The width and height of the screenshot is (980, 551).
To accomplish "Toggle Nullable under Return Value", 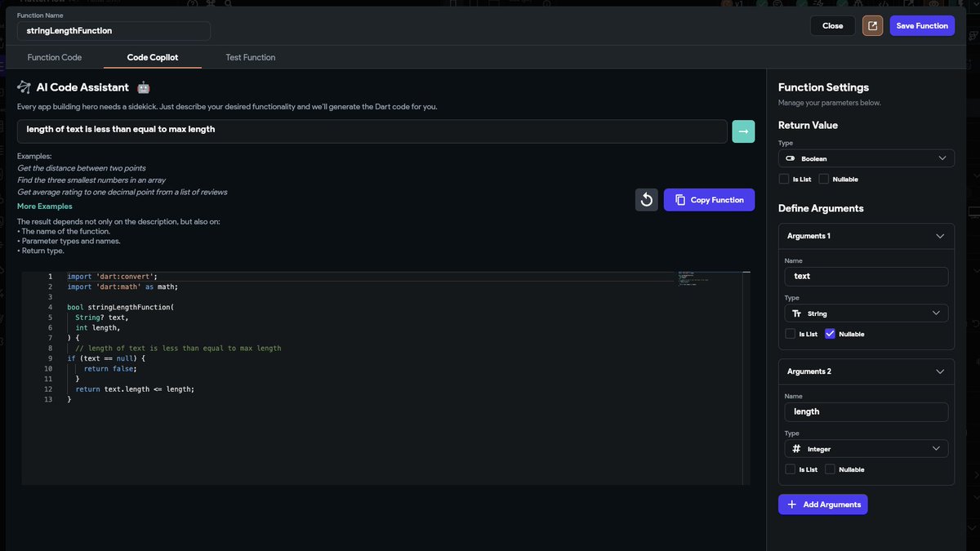I will (824, 179).
